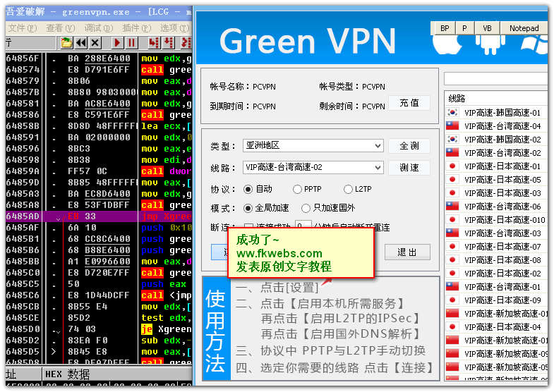Open the 选项(T) menu in OllyDbg
554x392 pixels.
175,28
